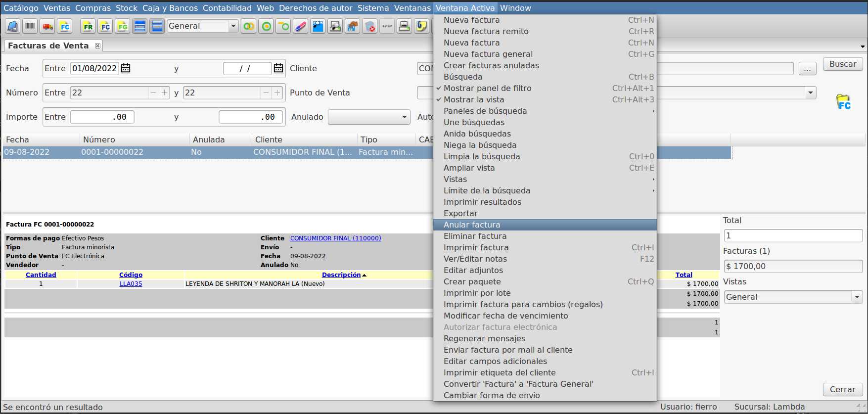868x414 pixels.
Task: Click the Facturas (1) amount field
Action: coord(793,267)
